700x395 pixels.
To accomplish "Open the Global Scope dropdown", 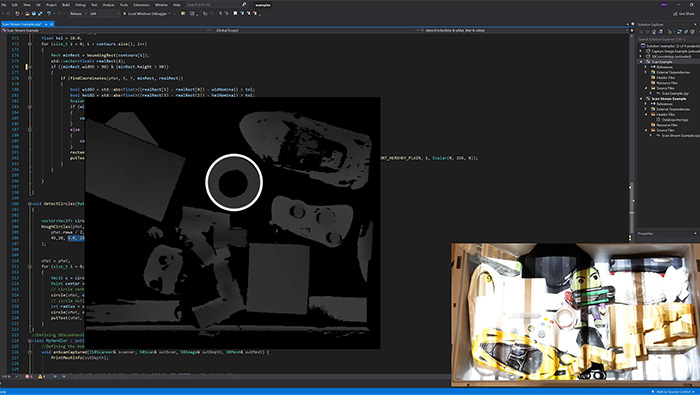I will (316, 30).
